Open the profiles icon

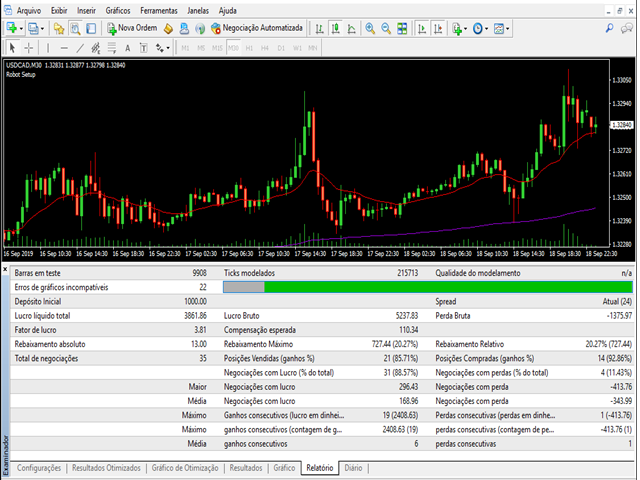[x=33, y=28]
